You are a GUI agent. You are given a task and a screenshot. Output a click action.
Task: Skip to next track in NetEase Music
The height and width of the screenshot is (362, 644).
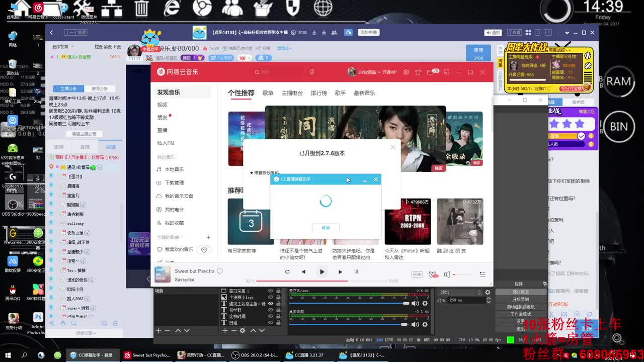340,272
